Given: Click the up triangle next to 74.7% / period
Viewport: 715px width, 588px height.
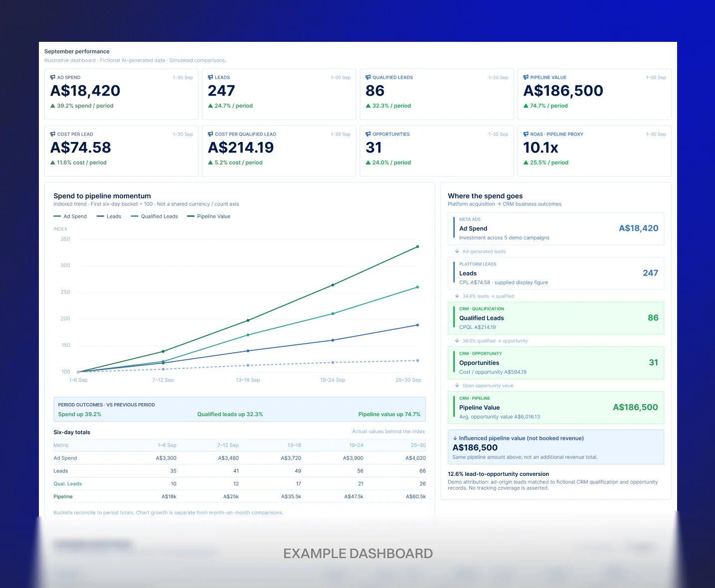Looking at the screenshot, I should point(526,106).
